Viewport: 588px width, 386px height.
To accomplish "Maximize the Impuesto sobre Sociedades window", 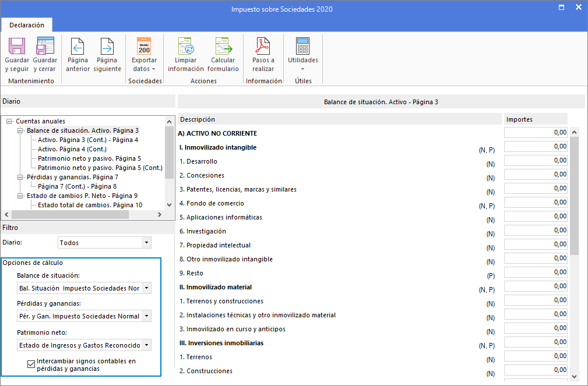I will pos(561,8).
